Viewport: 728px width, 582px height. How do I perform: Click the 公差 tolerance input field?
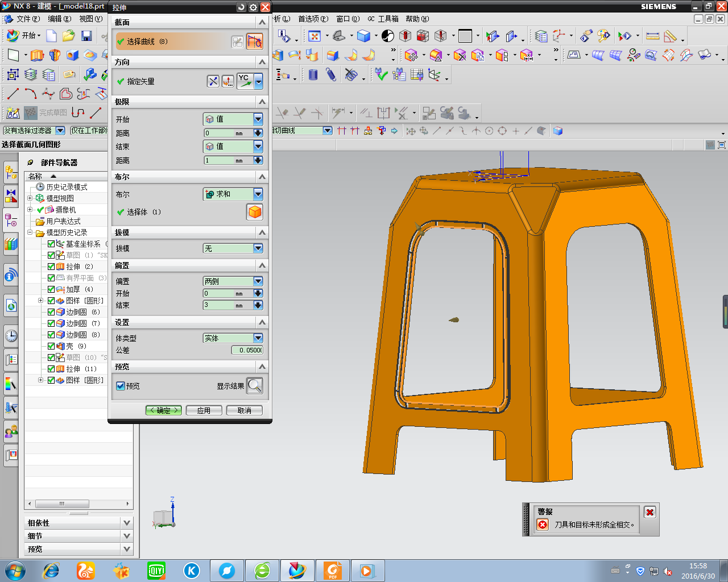[x=247, y=350]
